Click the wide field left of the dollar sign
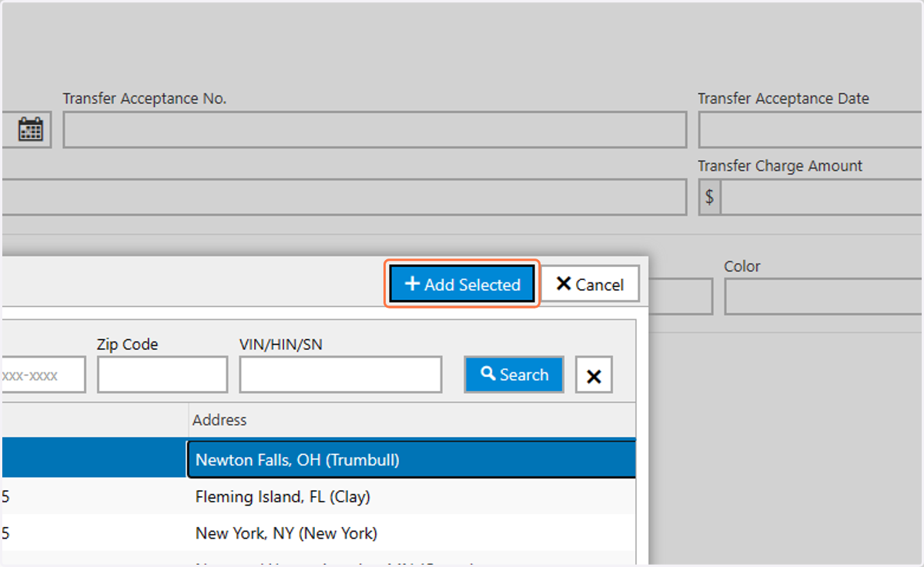 click(x=344, y=197)
